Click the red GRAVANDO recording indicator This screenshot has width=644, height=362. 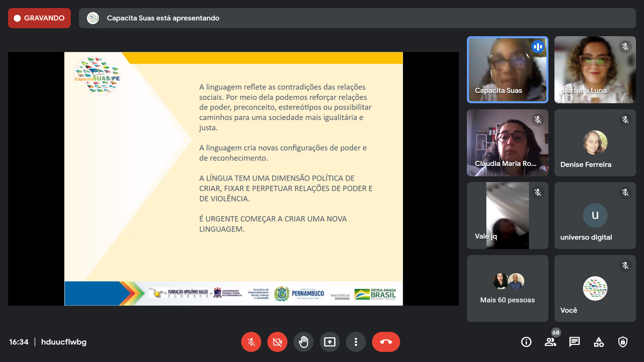click(x=39, y=18)
